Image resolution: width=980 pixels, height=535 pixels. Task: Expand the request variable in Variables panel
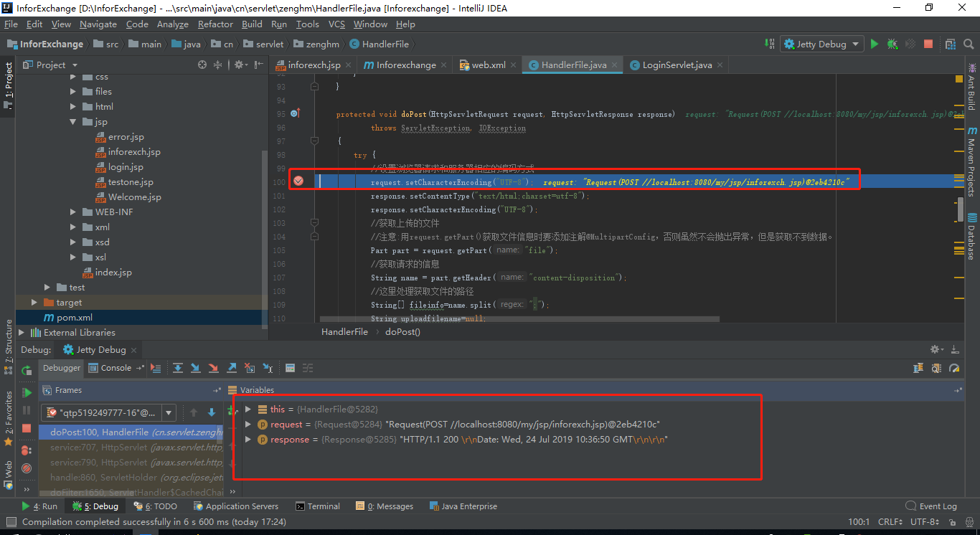click(248, 424)
